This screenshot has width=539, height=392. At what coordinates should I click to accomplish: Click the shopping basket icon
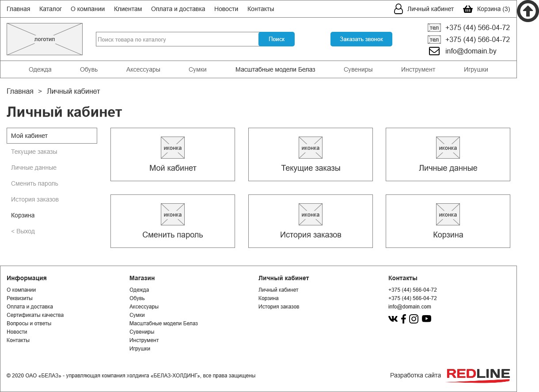pyautogui.click(x=468, y=9)
